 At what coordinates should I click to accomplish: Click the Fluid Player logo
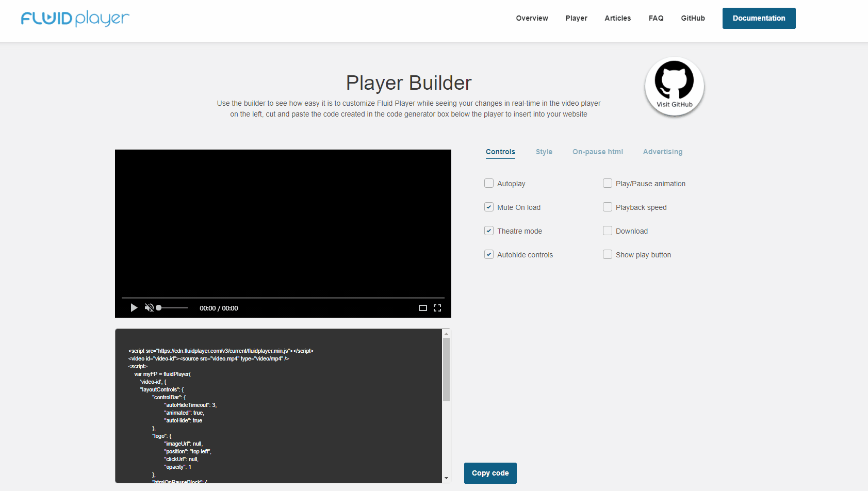(75, 18)
